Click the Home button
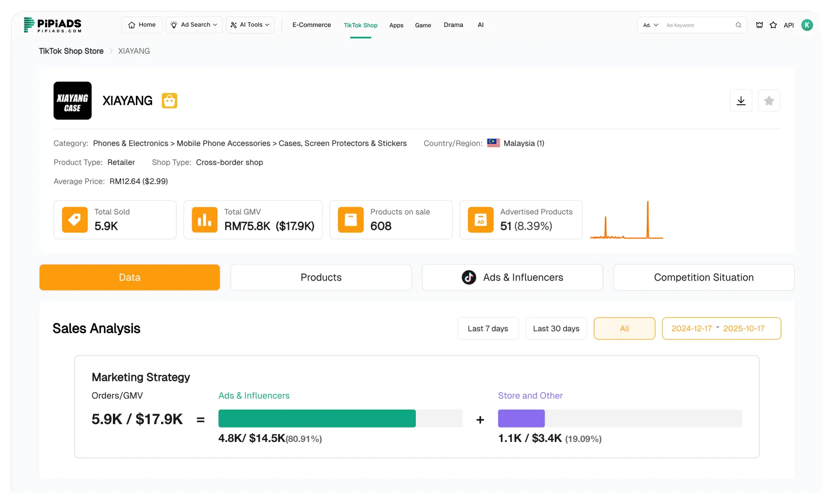The width and height of the screenshot is (833, 504). click(142, 25)
